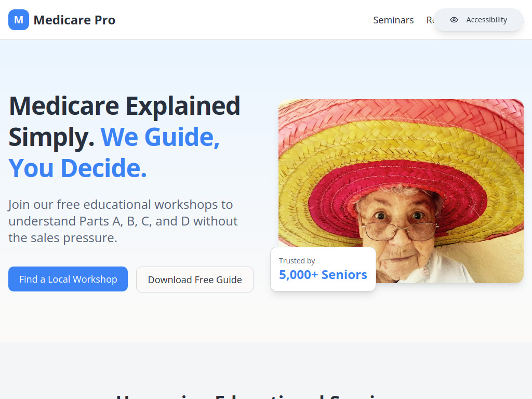Click the Medicare Pro square icon in header

[x=18, y=20]
